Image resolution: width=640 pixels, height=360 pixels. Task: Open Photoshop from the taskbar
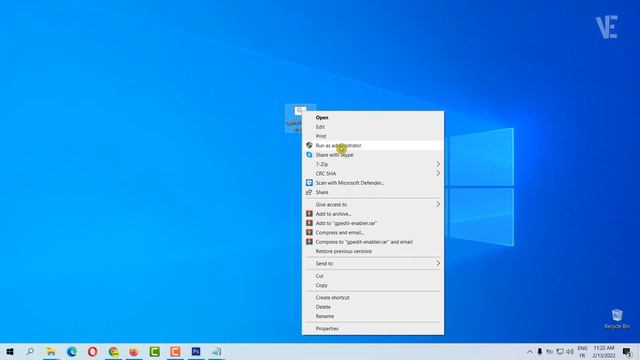coord(196,351)
